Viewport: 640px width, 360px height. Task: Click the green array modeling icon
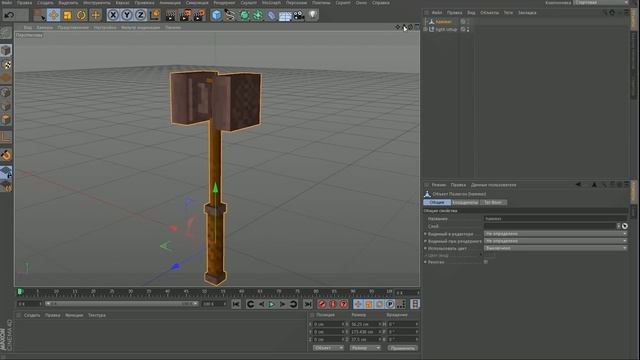coord(258,15)
